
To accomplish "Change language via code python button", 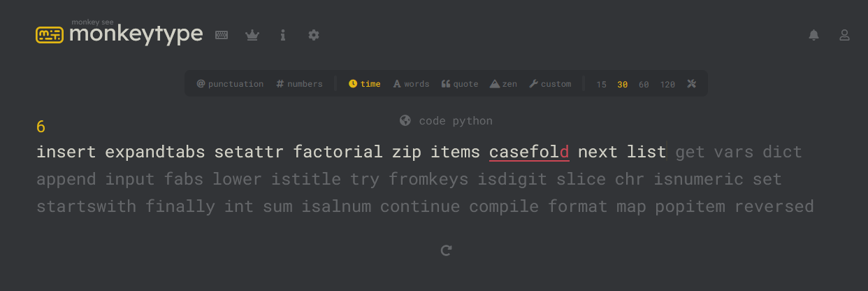I will click(x=446, y=121).
